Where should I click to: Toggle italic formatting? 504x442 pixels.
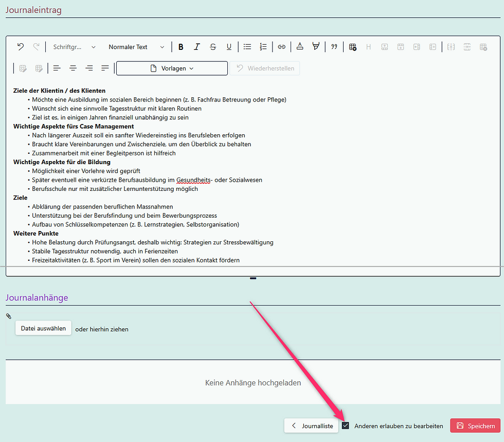point(196,47)
